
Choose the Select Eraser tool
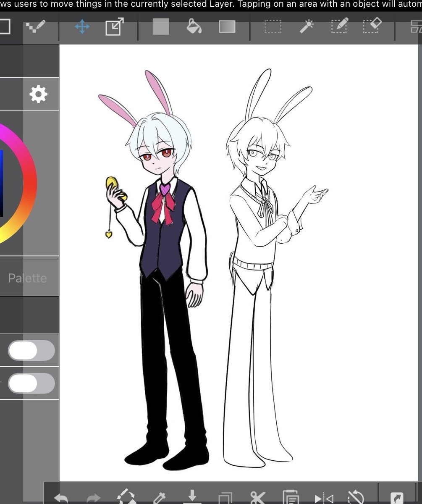(x=372, y=26)
